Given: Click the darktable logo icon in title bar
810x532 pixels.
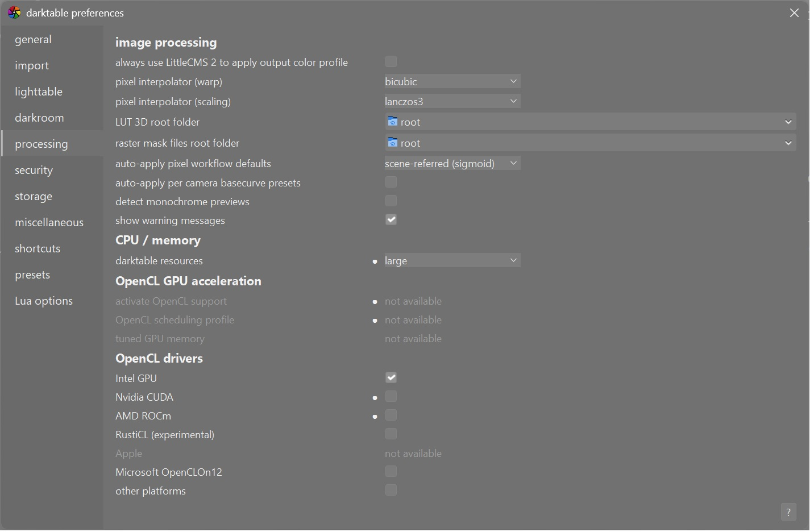Looking at the screenshot, I should pos(14,13).
